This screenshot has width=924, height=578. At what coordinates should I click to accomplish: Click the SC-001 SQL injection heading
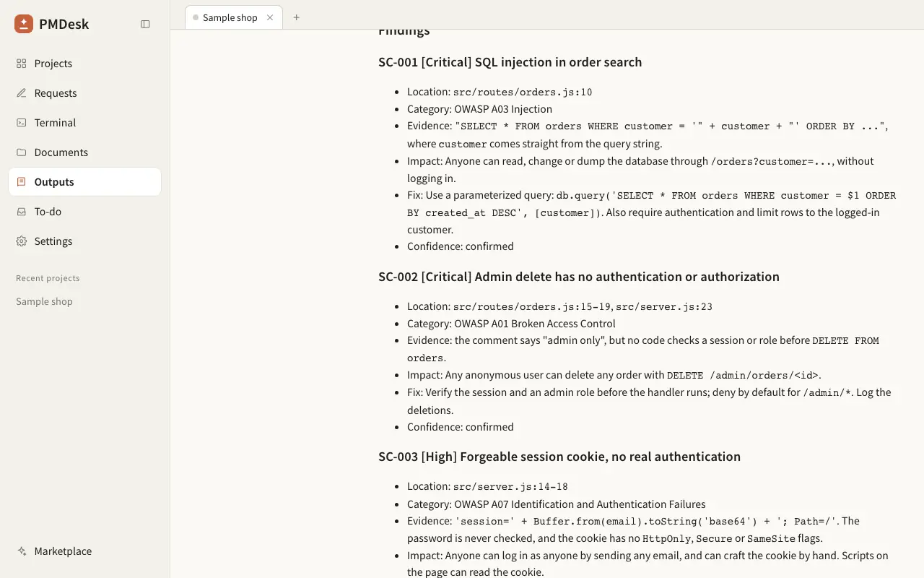(510, 62)
